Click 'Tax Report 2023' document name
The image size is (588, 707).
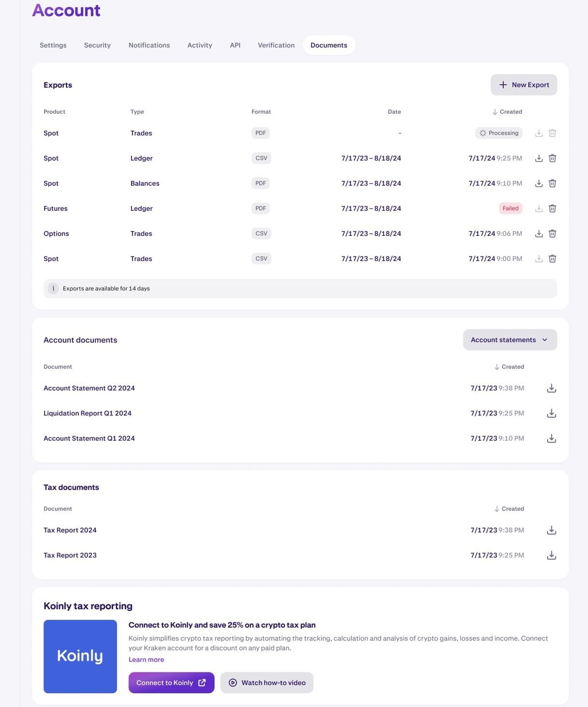(x=70, y=555)
